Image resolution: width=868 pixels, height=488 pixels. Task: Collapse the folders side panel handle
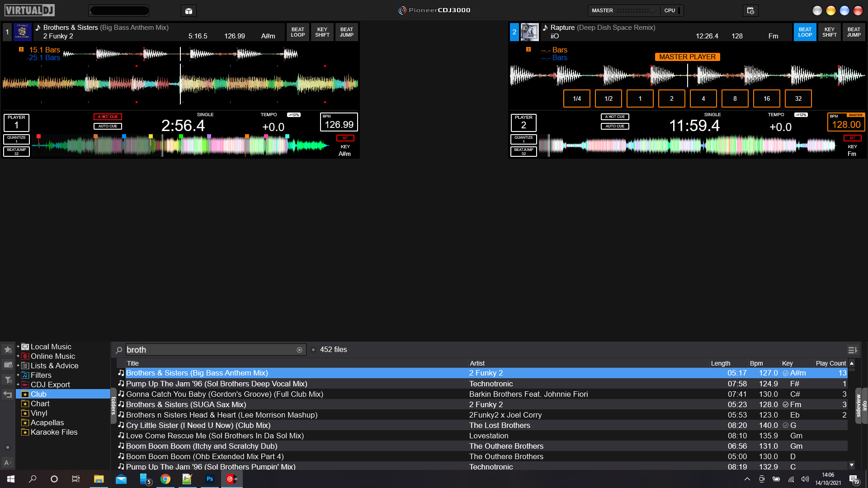(113, 405)
